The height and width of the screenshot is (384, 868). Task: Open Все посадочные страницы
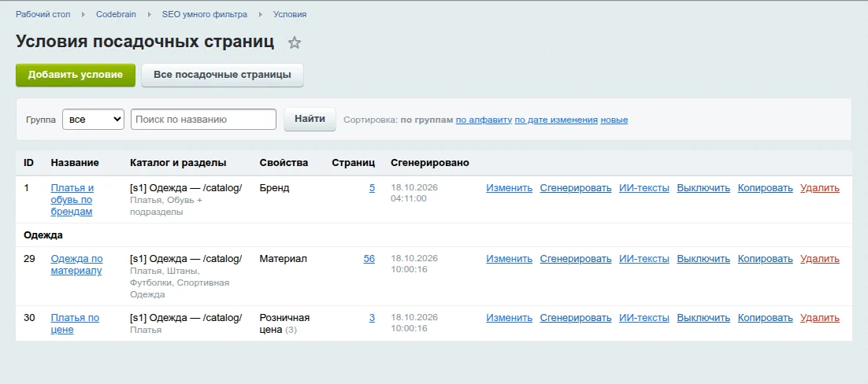(222, 75)
